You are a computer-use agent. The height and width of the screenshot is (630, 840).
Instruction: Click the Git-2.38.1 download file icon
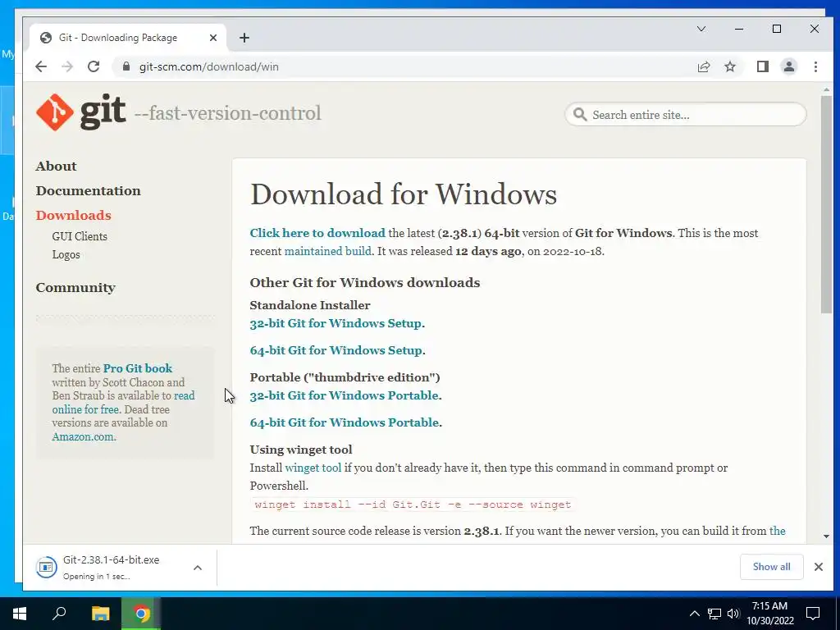(46, 567)
